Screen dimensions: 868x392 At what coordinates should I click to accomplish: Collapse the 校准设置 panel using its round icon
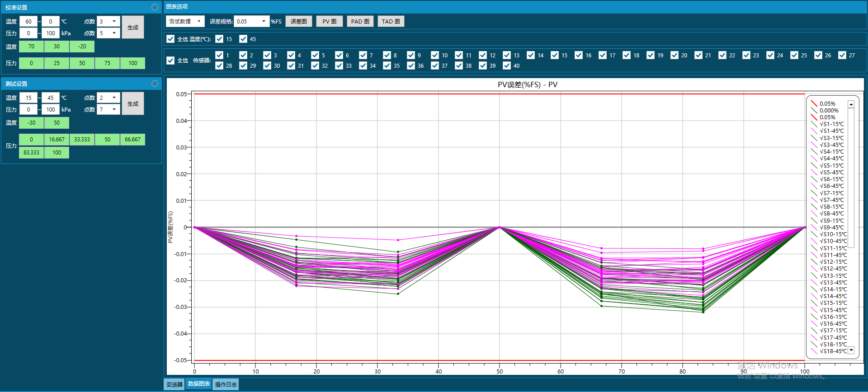click(155, 7)
